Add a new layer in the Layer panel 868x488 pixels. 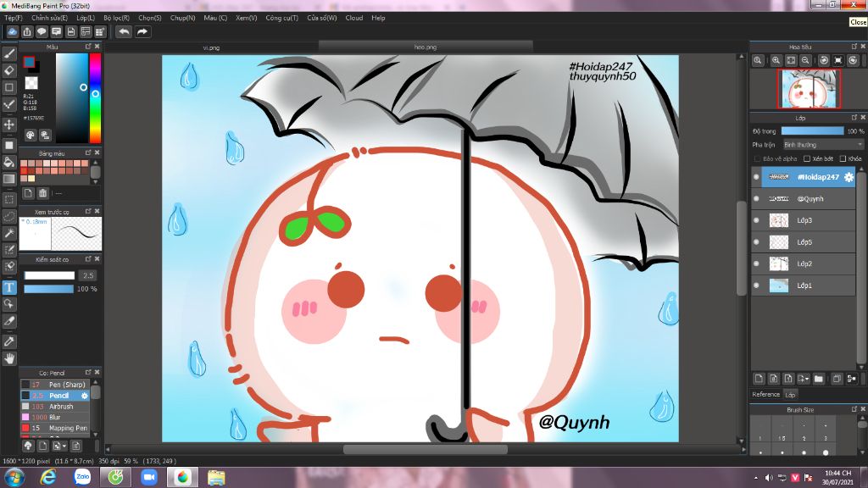coord(759,379)
